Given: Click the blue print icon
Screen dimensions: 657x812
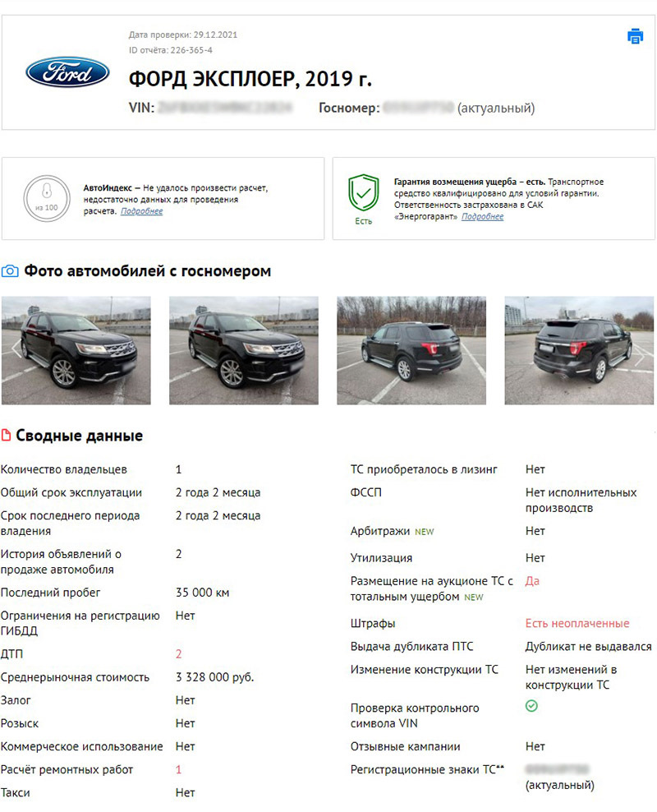Looking at the screenshot, I should 635,36.
